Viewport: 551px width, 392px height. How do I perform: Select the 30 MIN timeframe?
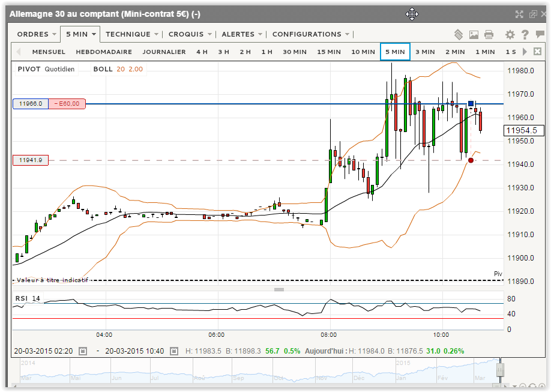295,52
